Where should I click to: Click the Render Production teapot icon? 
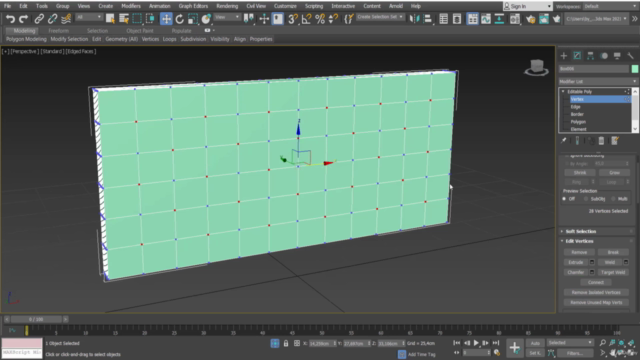[x=557, y=19]
